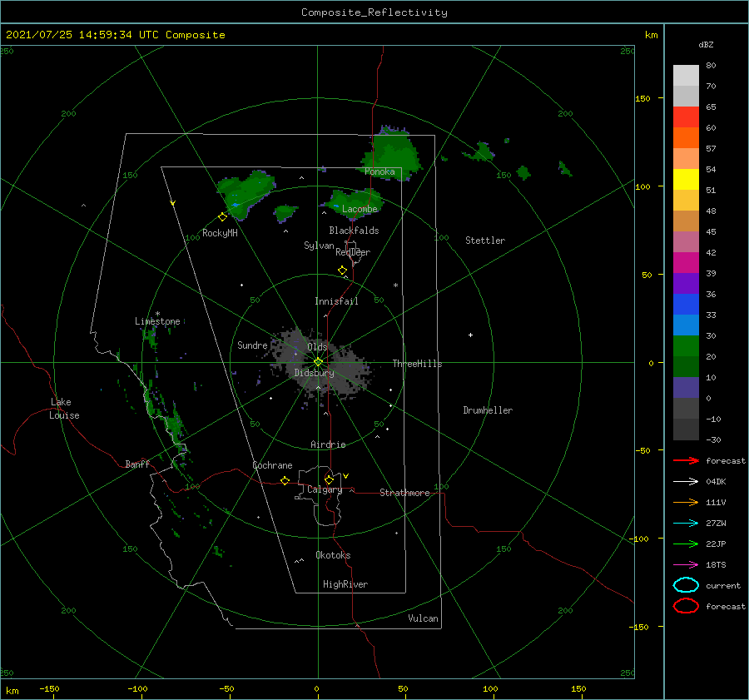This screenshot has width=749, height=700.
Task: Click the 80 dBZ light grey swatch
Action: 686,76
